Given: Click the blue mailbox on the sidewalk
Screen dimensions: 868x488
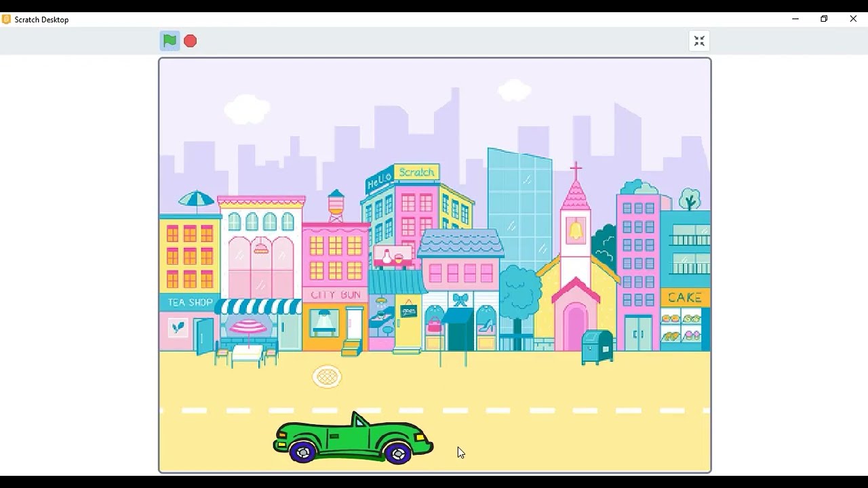Looking at the screenshot, I should pos(597,346).
